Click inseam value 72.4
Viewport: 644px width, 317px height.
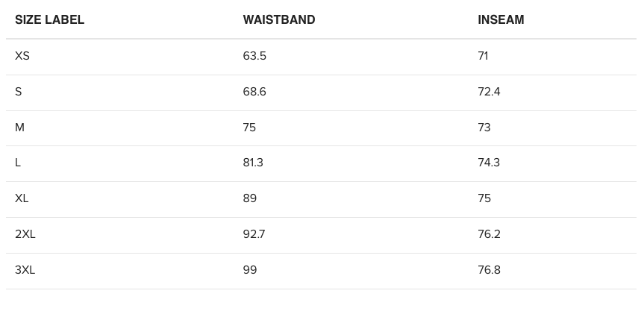click(489, 92)
